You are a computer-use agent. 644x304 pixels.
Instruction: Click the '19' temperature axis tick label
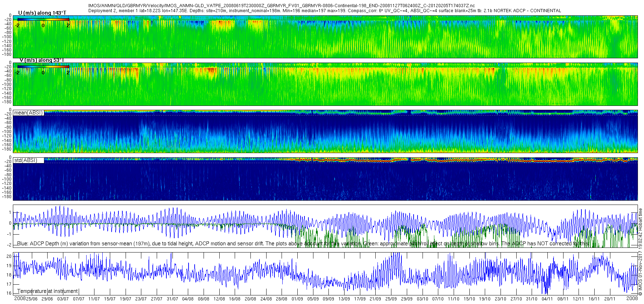9,266
